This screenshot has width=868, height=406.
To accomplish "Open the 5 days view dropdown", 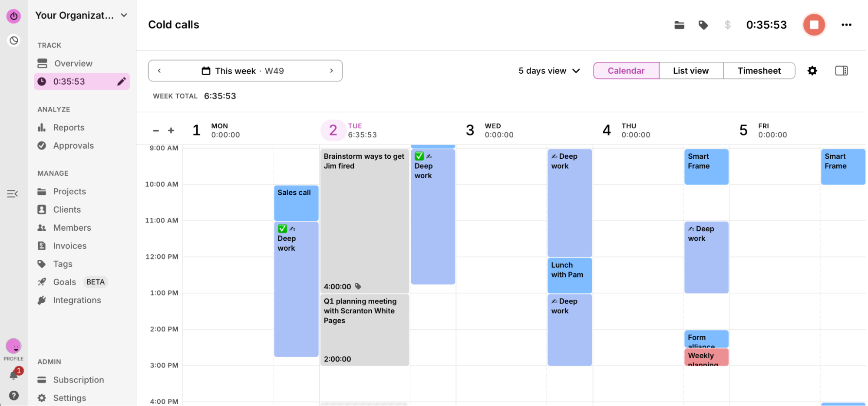I will click(x=549, y=70).
